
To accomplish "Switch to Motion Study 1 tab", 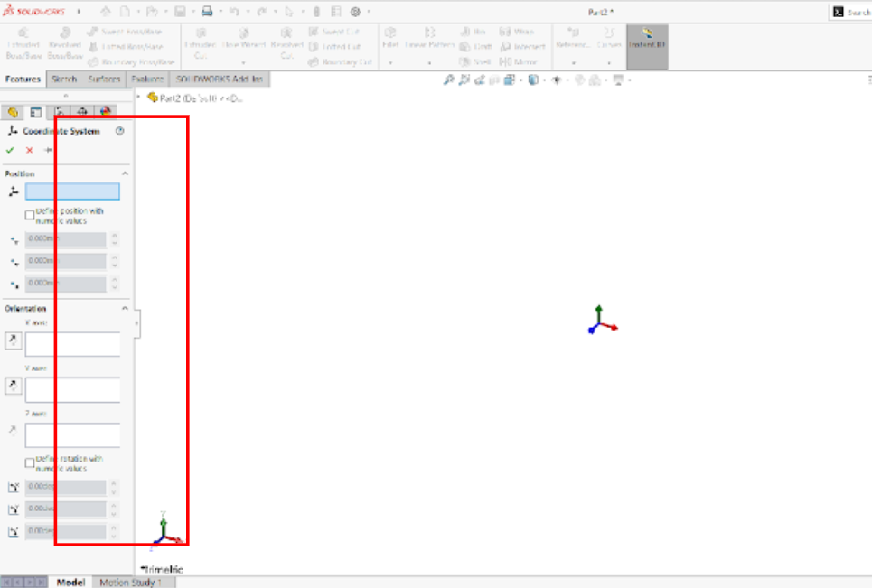I will [x=131, y=583].
